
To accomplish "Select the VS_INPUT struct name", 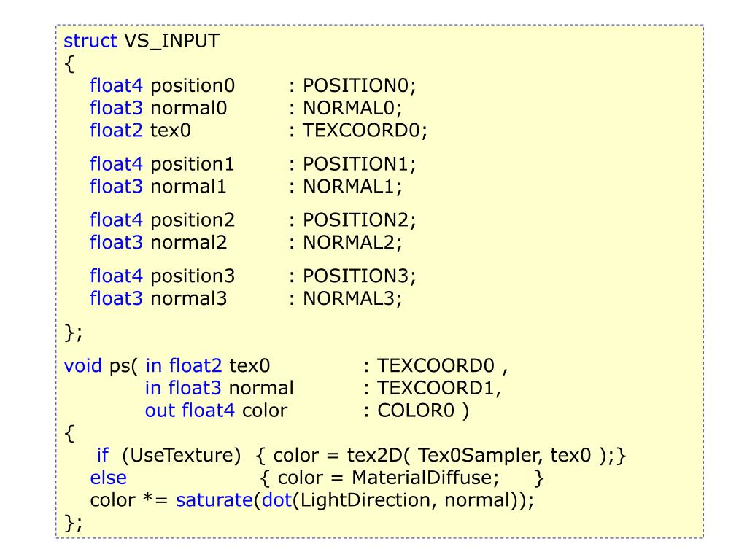I will (171, 42).
